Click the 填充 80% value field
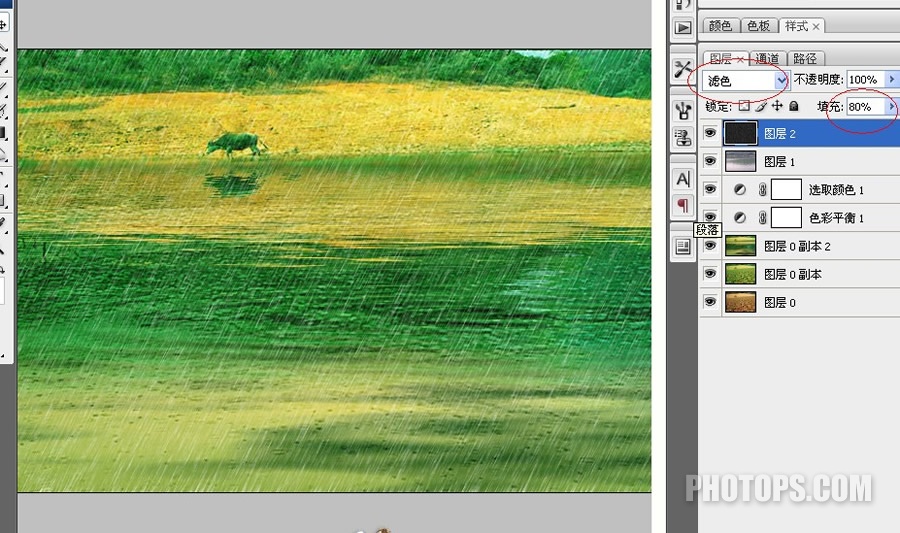The width and height of the screenshot is (900, 533). point(866,106)
